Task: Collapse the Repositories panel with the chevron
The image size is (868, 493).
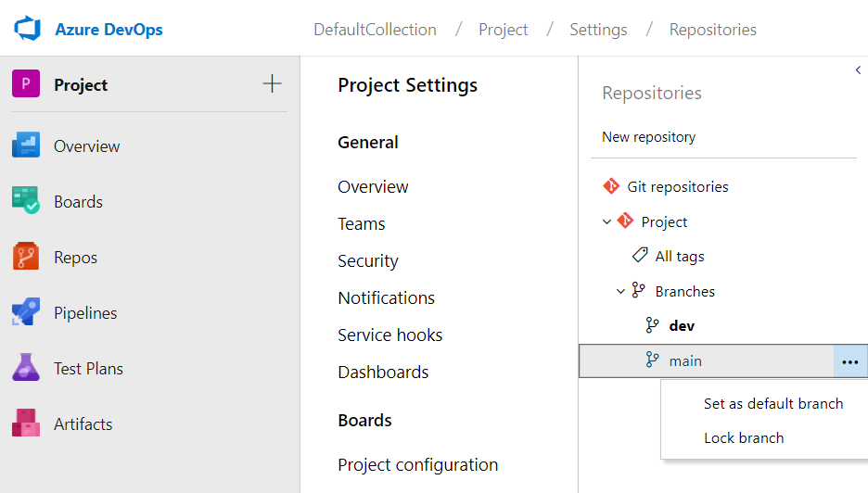Action: (858, 70)
